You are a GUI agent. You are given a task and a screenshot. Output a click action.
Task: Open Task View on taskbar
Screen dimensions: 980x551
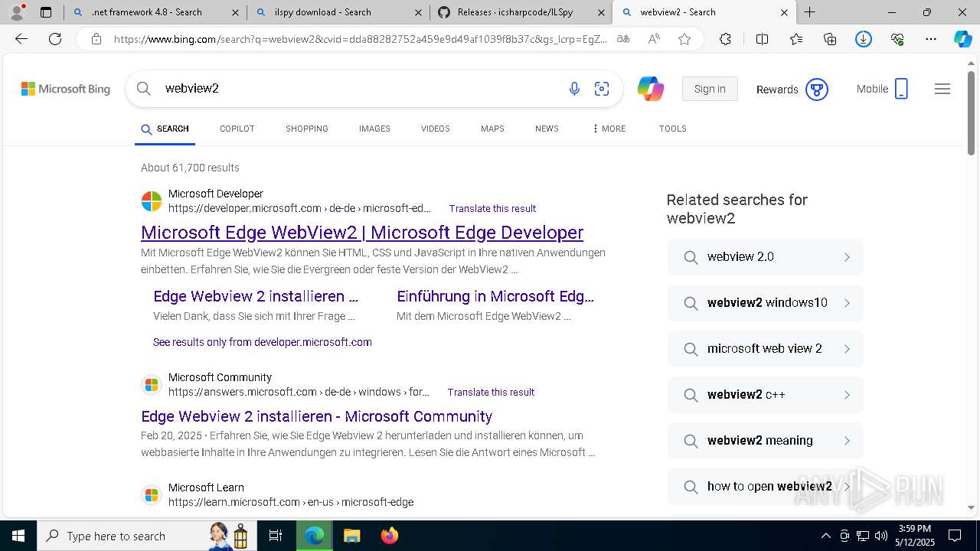click(276, 536)
